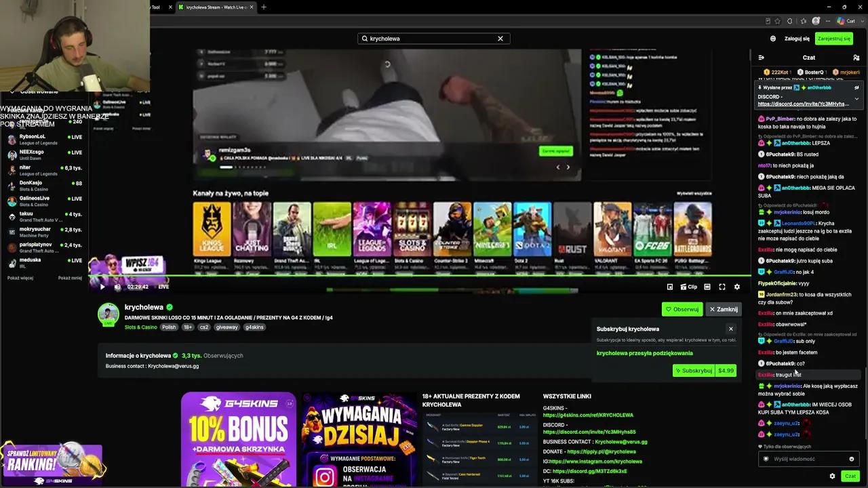The image size is (868, 488).
Task: Favorite this page star in browser
Action: (x=778, y=21)
